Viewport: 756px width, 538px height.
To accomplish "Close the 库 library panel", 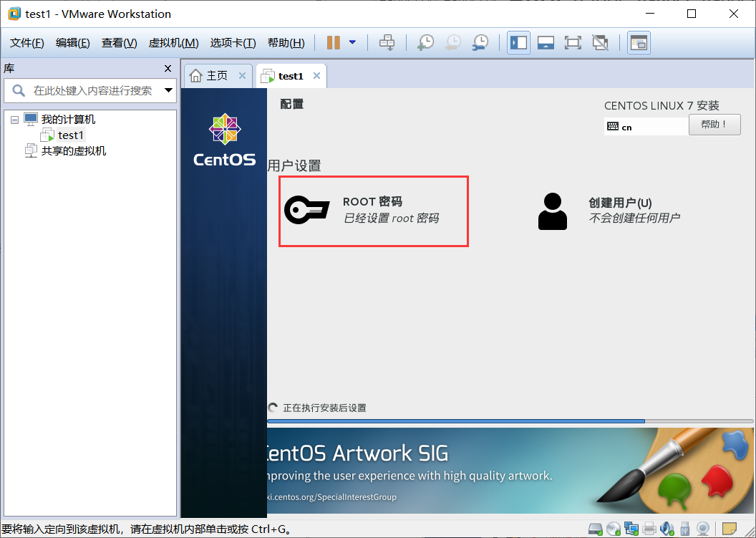I will 168,69.
